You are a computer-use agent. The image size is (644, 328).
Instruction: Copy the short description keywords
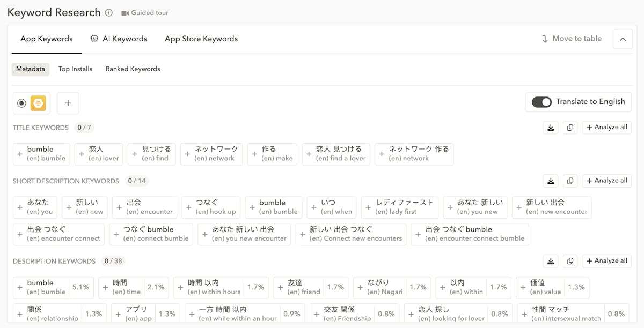point(570,181)
